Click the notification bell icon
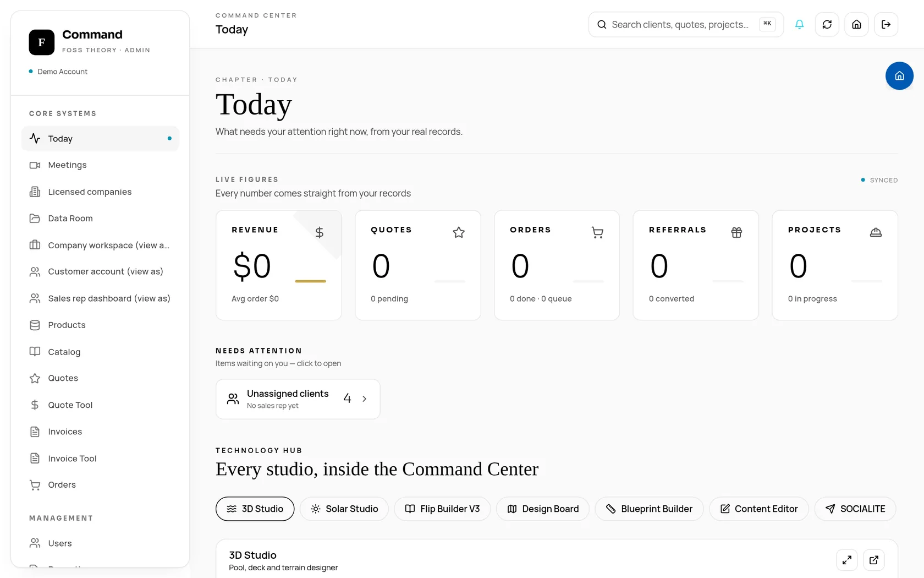This screenshot has width=924, height=578. (x=799, y=24)
